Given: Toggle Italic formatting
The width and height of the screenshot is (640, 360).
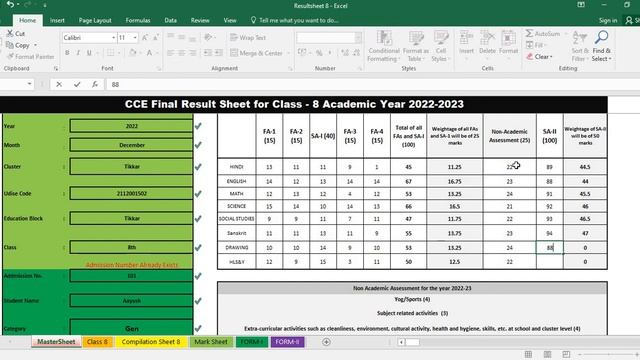Looking at the screenshot, I should click(x=78, y=53).
